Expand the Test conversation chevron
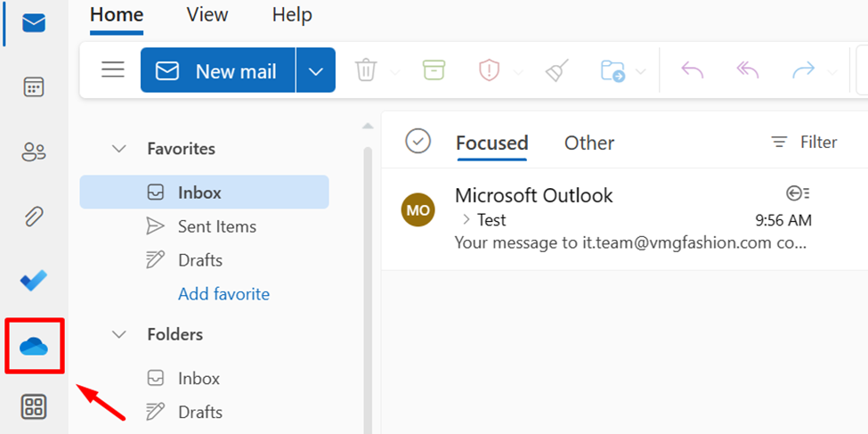This screenshot has width=868, height=434. (x=466, y=220)
